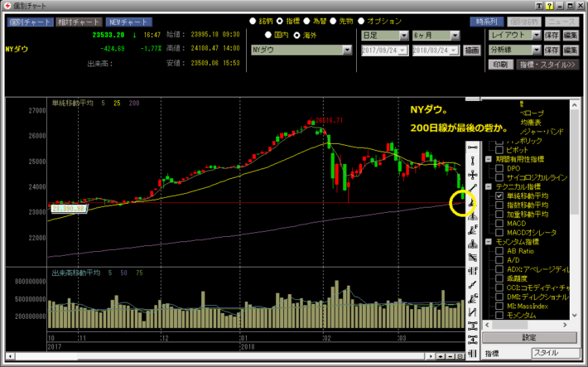This screenshot has width=588, height=367.
Task: Click the 印刷 print button
Action: pyautogui.click(x=500, y=65)
